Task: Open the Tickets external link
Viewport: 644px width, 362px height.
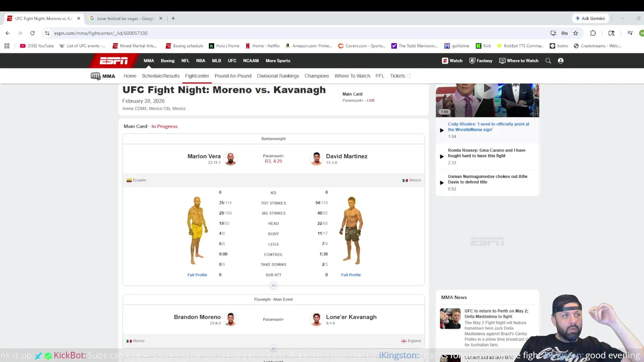Action: tap(400, 76)
